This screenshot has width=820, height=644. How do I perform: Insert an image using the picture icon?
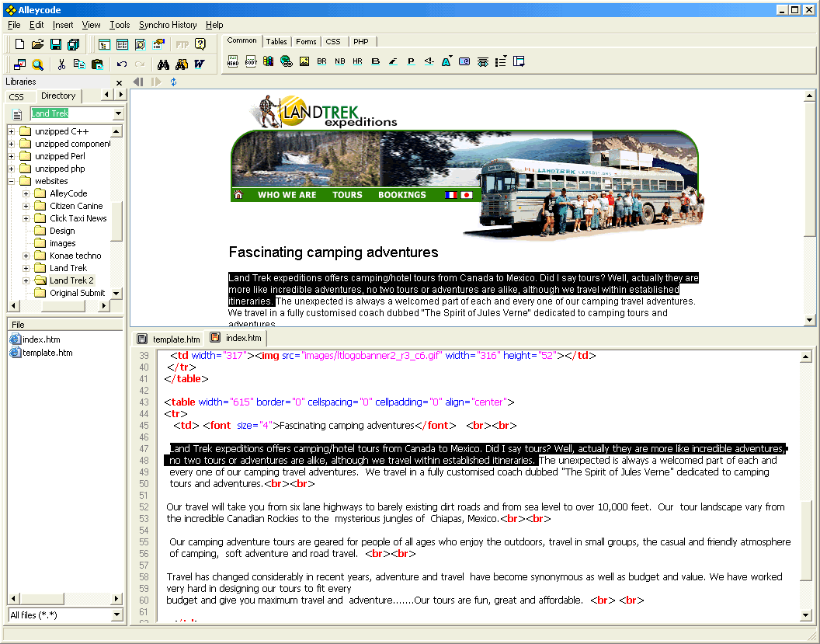coord(304,61)
